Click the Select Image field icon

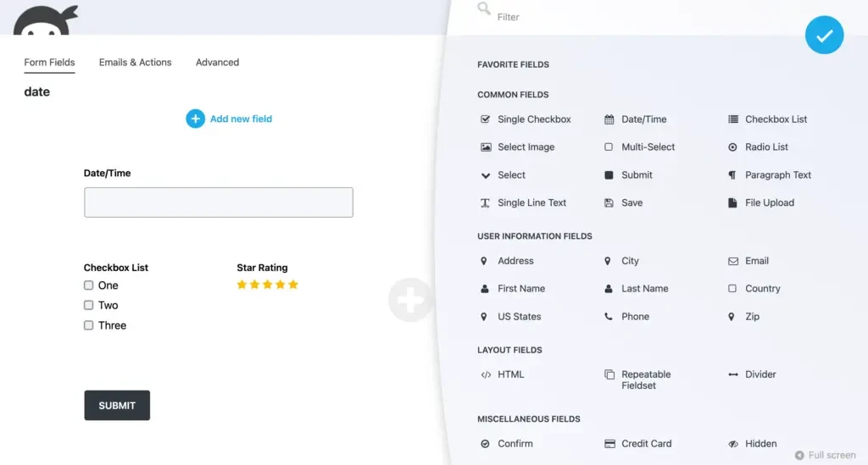(x=486, y=147)
